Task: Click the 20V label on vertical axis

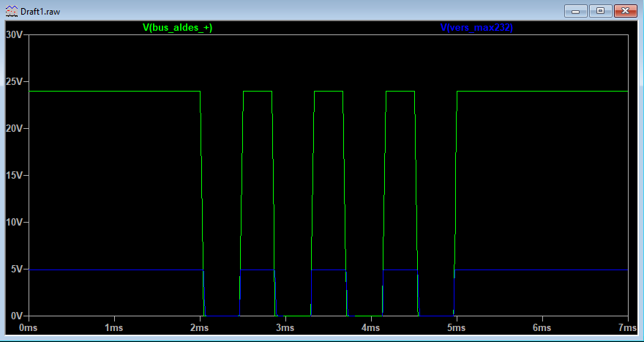Action: coord(14,128)
